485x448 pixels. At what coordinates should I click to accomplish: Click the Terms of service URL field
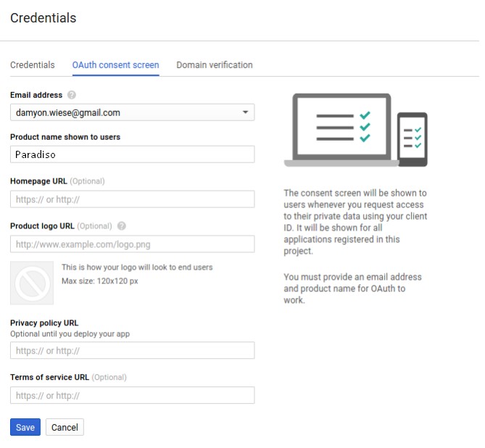coord(132,395)
